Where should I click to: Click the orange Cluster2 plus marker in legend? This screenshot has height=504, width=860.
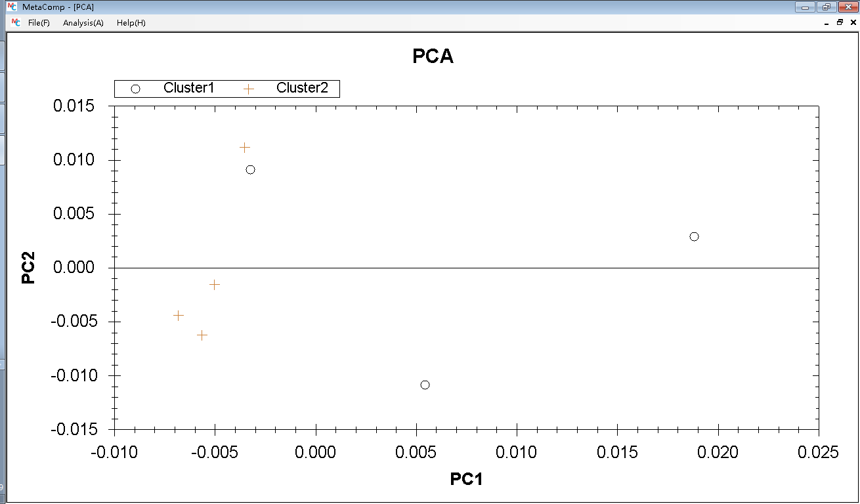[249, 89]
